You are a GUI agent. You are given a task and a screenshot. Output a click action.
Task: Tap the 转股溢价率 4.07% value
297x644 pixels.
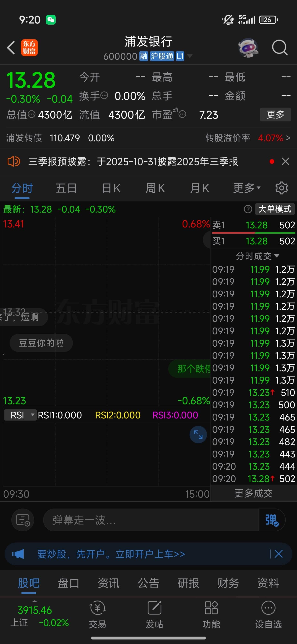(x=271, y=138)
